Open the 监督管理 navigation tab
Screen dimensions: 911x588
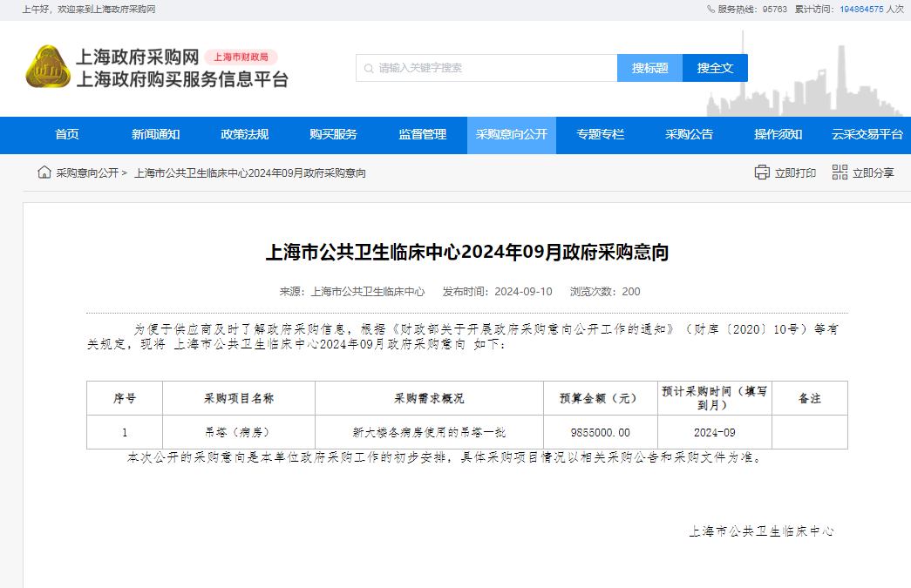[x=423, y=135]
